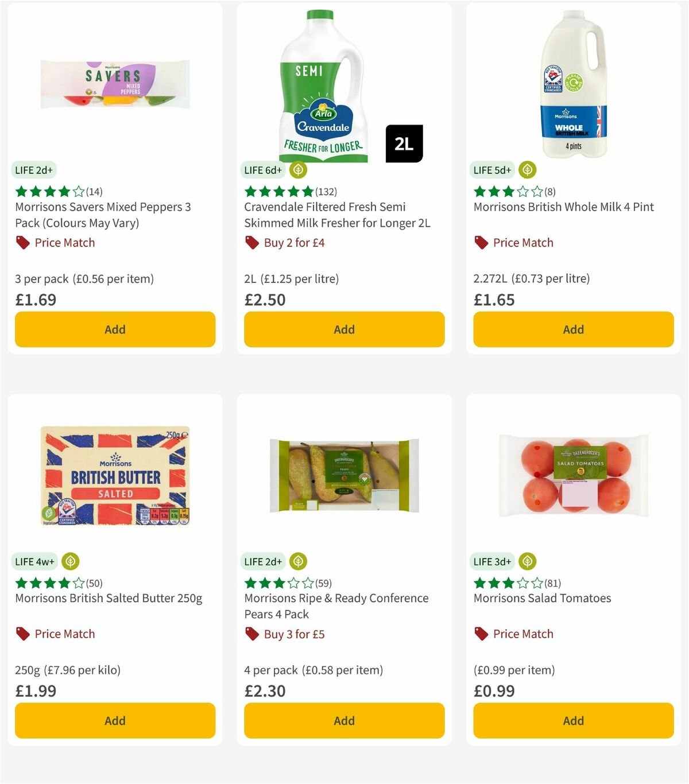Add Morrisons Salad Tomatoes to basket
This screenshot has width=689, height=784.
pyautogui.click(x=572, y=720)
